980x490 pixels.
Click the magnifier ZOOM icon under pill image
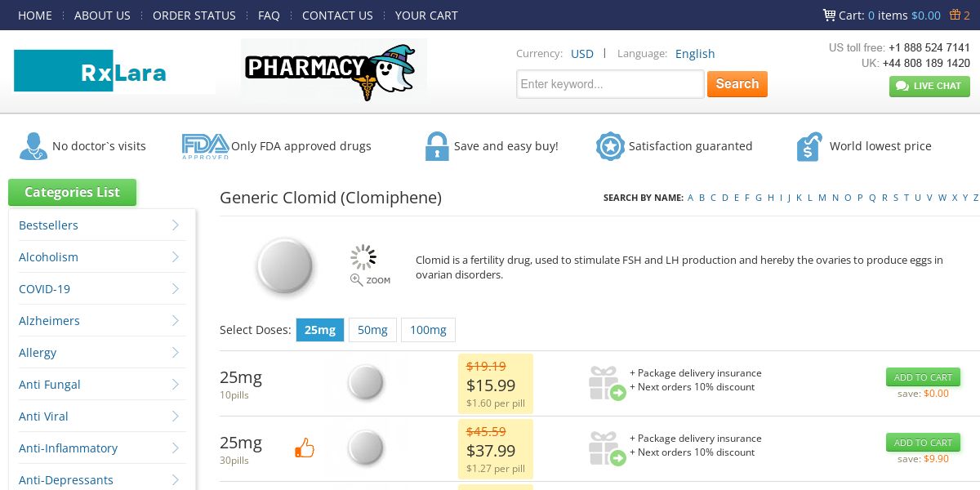pos(357,279)
